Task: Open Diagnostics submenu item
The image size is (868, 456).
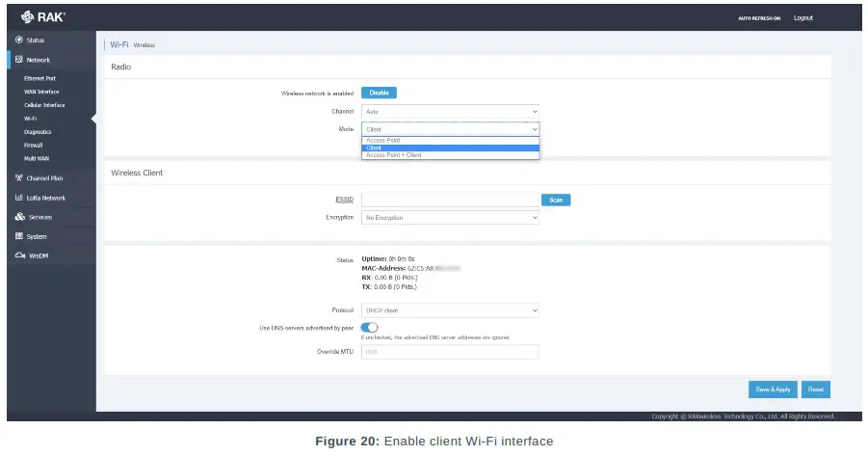Action: [38, 132]
